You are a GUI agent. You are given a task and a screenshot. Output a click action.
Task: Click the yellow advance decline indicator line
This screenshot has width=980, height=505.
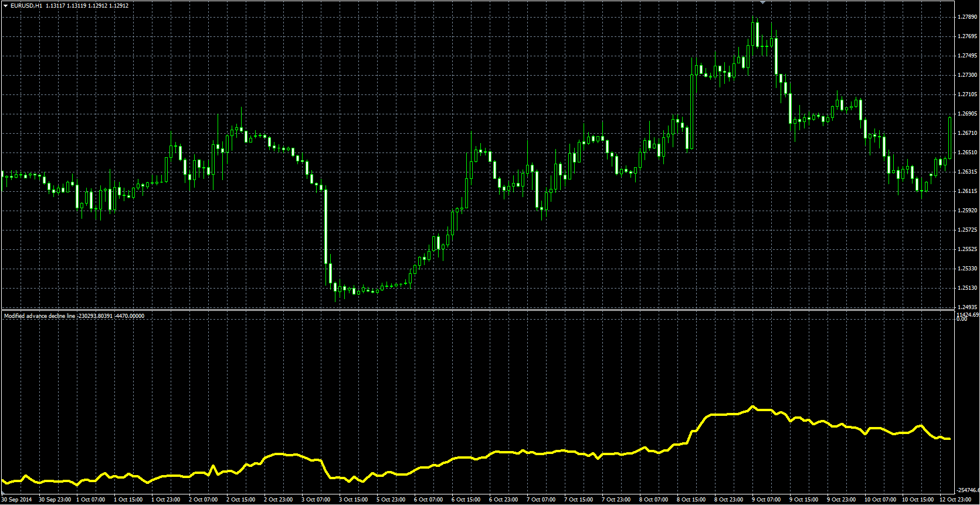click(475, 458)
